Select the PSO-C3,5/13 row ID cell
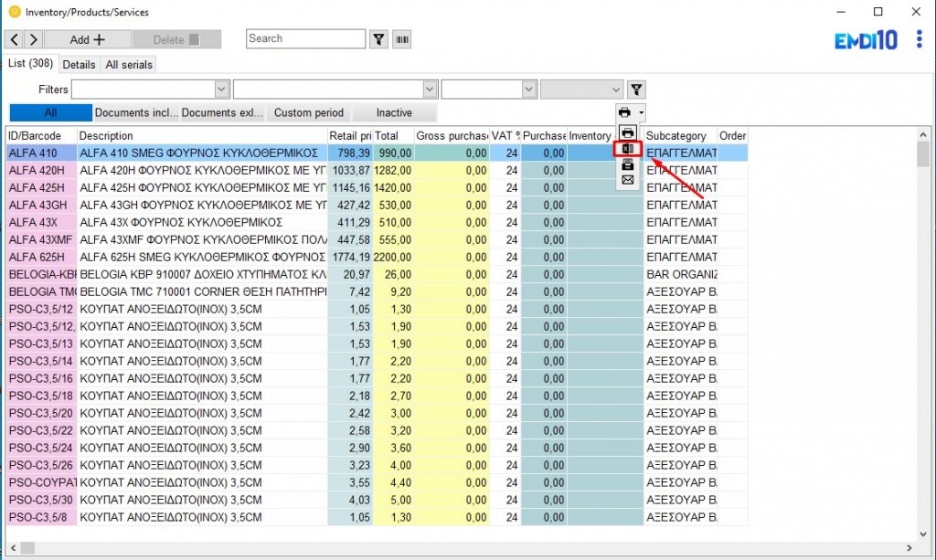Image resolution: width=936 pixels, height=560 pixels. (41, 343)
